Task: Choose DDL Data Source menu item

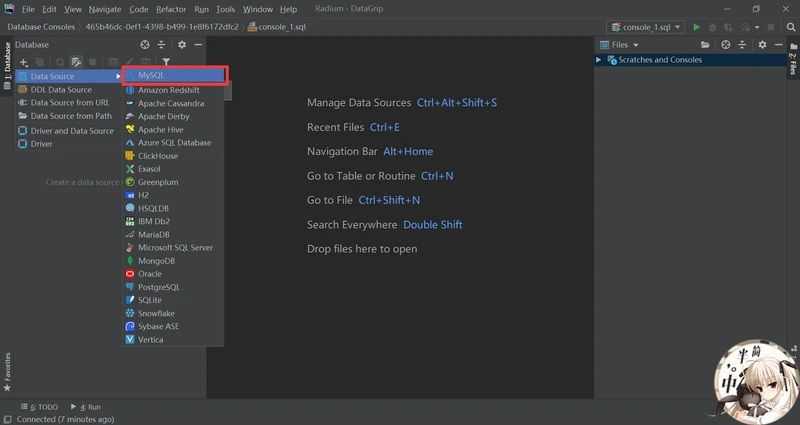Action: (69, 89)
